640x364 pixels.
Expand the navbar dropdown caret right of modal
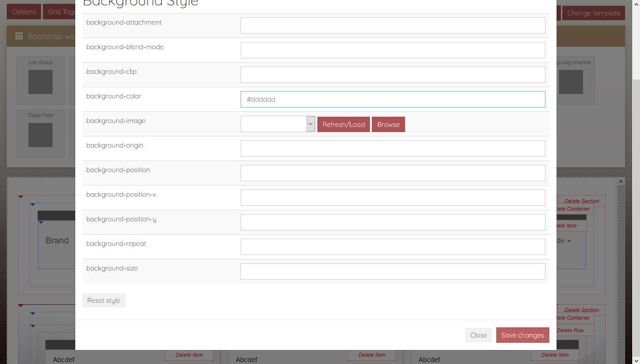(569, 241)
